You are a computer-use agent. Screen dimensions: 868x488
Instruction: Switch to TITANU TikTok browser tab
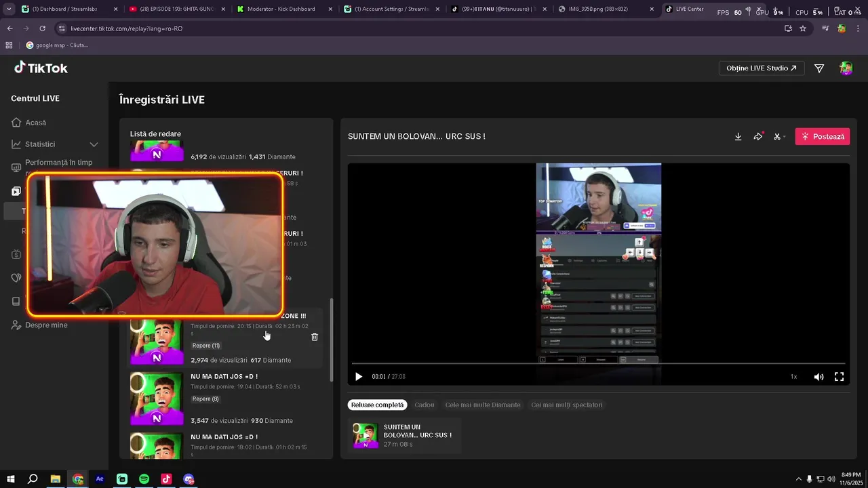click(x=500, y=9)
